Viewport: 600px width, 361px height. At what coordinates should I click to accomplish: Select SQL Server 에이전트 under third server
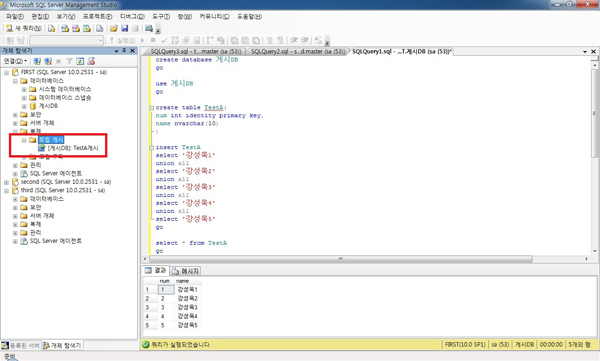point(55,241)
